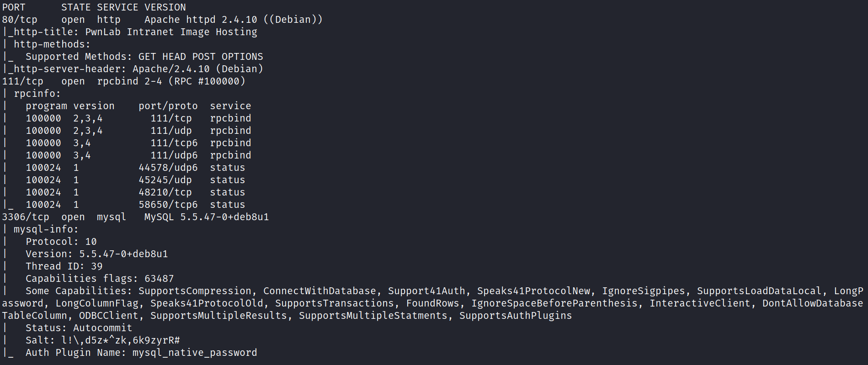The width and height of the screenshot is (868, 365).
Task: Click the mysql_native_password plugin name
Action: [194, 353]
